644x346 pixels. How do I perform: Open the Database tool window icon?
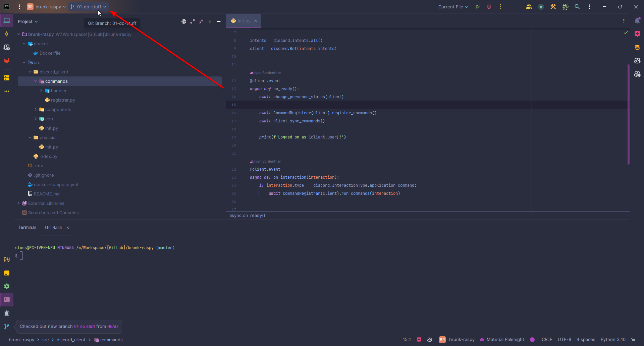[637, 47]
